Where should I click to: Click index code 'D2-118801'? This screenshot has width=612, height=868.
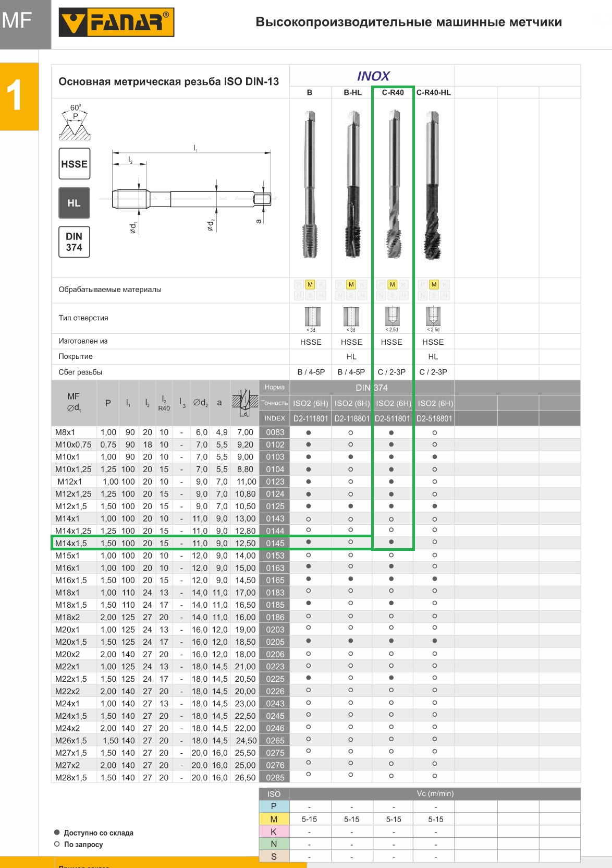(352, 418)
